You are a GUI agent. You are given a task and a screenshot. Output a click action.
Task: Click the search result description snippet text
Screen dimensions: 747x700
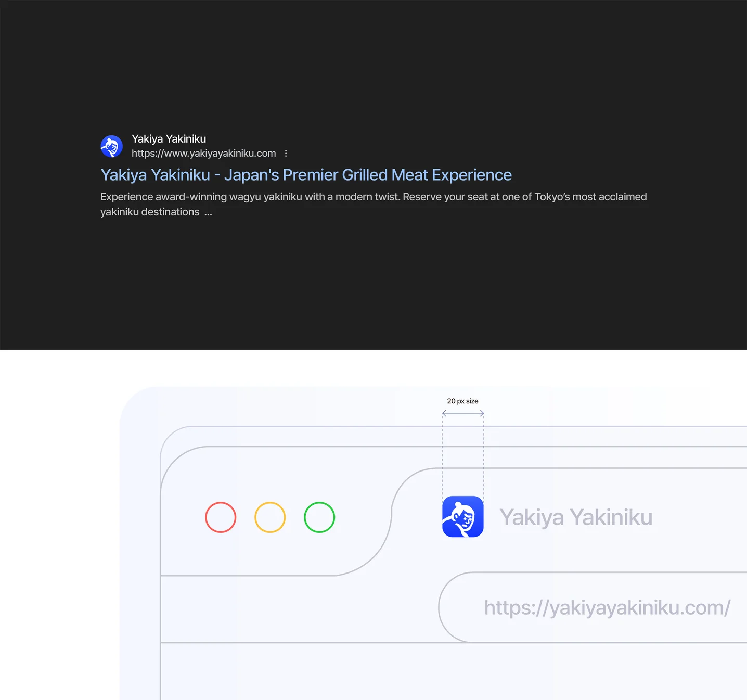[x=373, y=205]
